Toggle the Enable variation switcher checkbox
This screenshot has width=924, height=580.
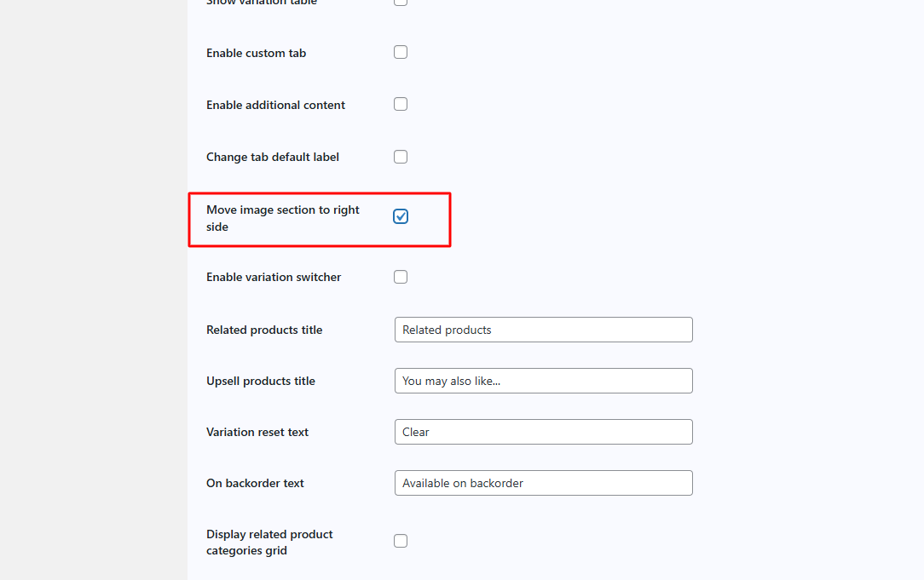[401, 277]
